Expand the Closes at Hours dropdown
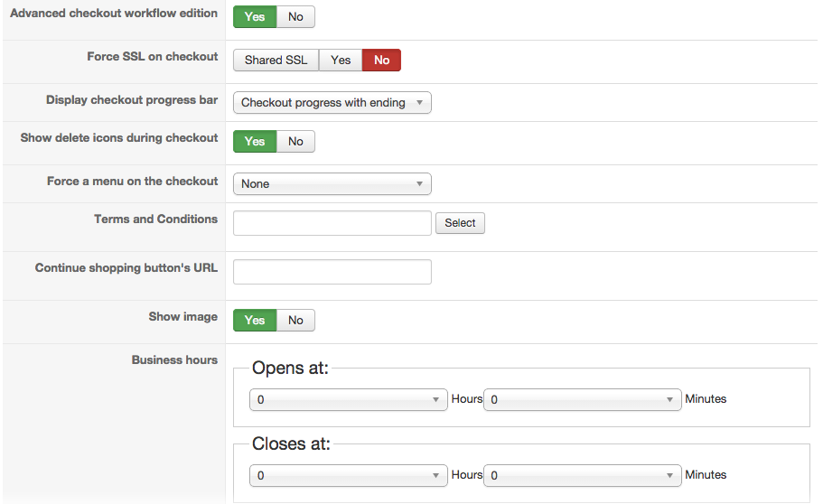 tap(348, 475)
